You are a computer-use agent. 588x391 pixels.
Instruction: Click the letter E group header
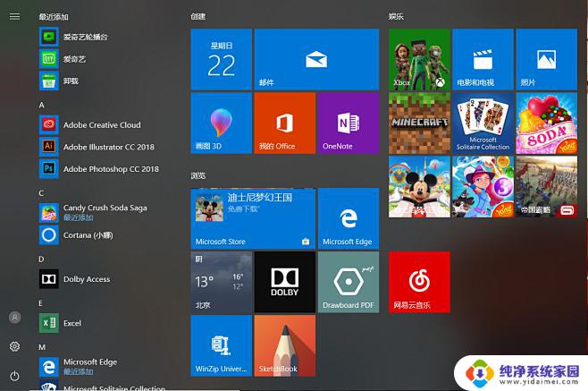(x=40, y=303)
